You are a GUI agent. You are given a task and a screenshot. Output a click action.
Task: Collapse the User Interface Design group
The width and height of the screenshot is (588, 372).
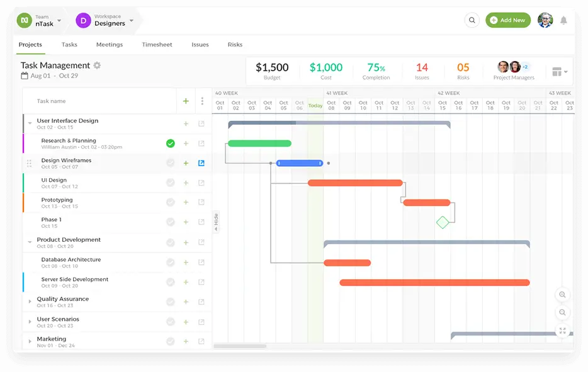[x=30, y=123]
